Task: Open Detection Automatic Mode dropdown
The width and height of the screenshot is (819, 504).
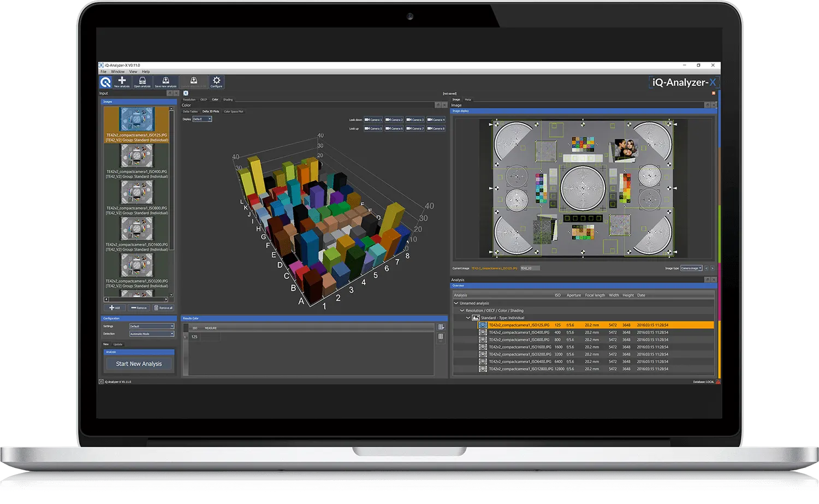Action: (152, 334)
